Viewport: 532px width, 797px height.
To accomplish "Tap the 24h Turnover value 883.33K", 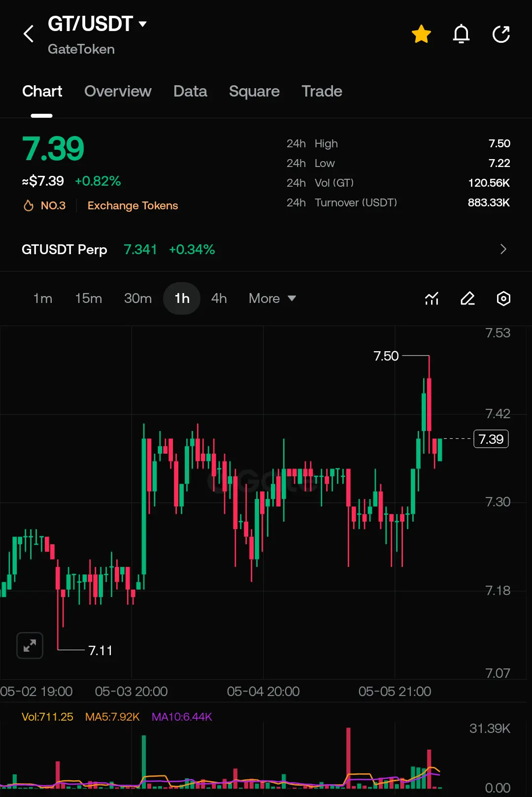I will tap(489, 202).
